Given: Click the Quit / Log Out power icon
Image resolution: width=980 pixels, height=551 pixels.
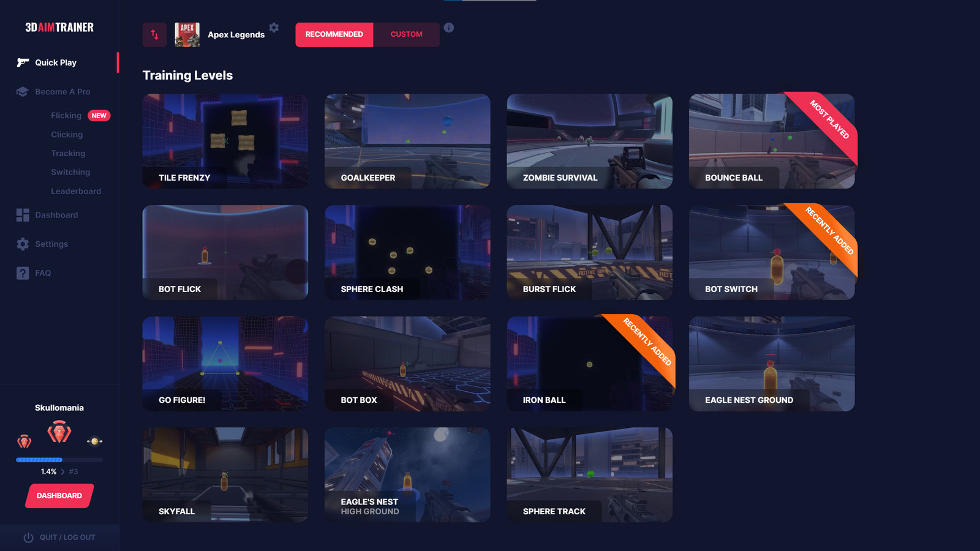Looking at the screenshot, I should (28, 538).
